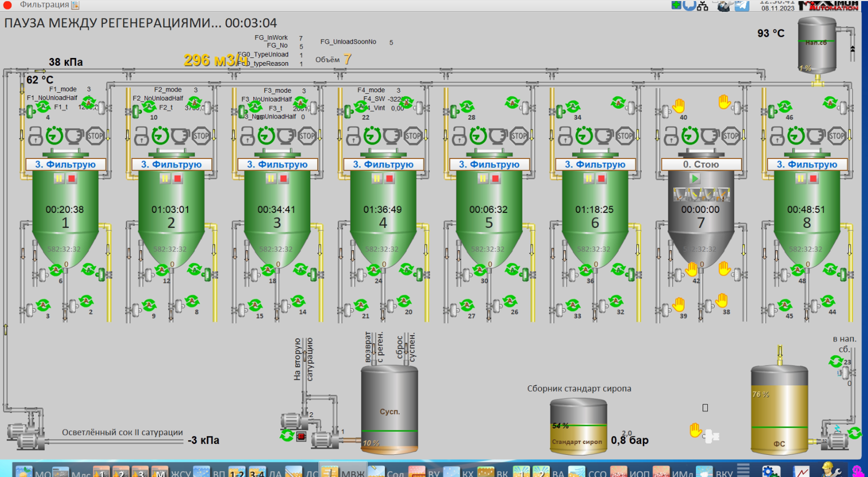Screen dimensions: 868x477
Task: Stop filter 4 with red square button
Action: 390,178
